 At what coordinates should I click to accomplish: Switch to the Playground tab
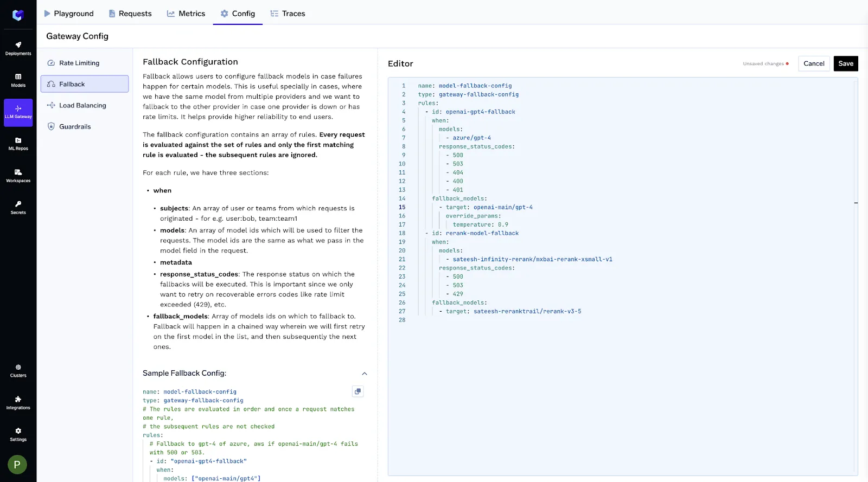coord(68,14)
